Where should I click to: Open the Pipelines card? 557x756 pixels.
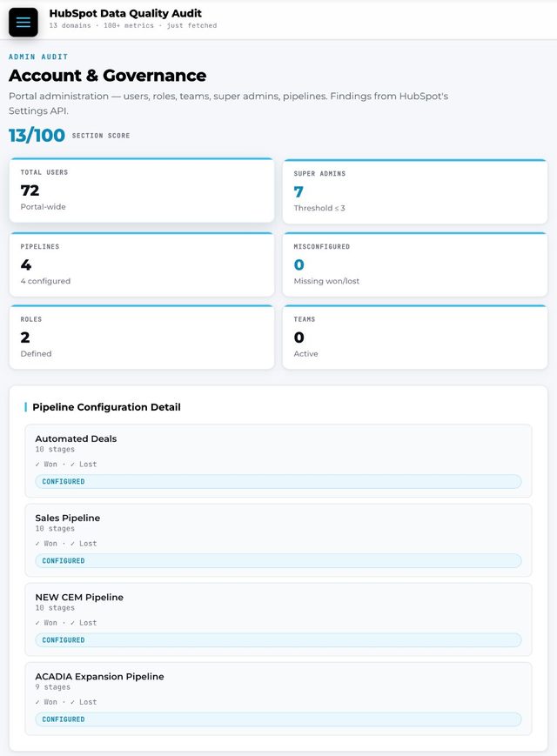tap(142, 264)
